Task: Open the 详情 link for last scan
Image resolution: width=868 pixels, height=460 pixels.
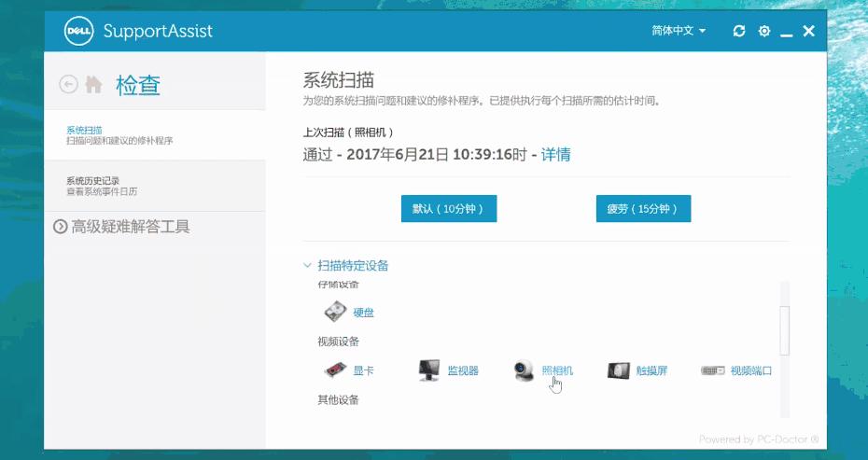Action: 555,154
